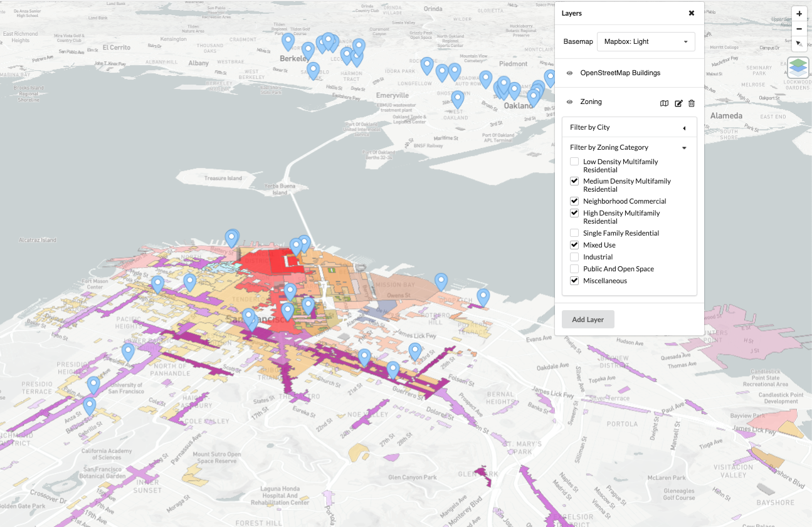Zoom in with the plus button

(799, 14)
